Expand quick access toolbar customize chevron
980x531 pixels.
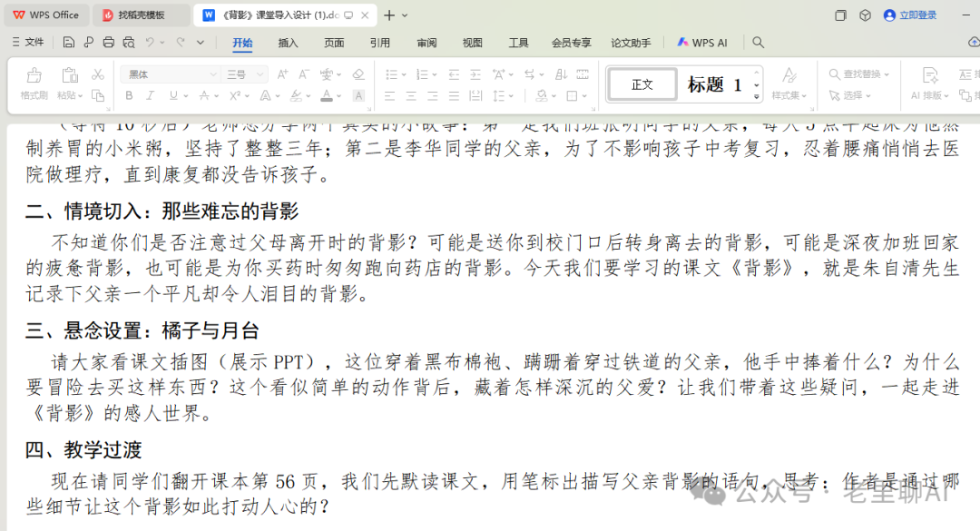point(200,43)
